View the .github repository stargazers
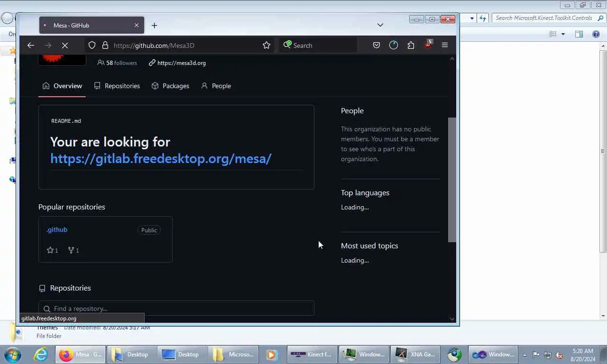This screenshot has height=364, width=607. pyautogui.click(x=52, y=250)
